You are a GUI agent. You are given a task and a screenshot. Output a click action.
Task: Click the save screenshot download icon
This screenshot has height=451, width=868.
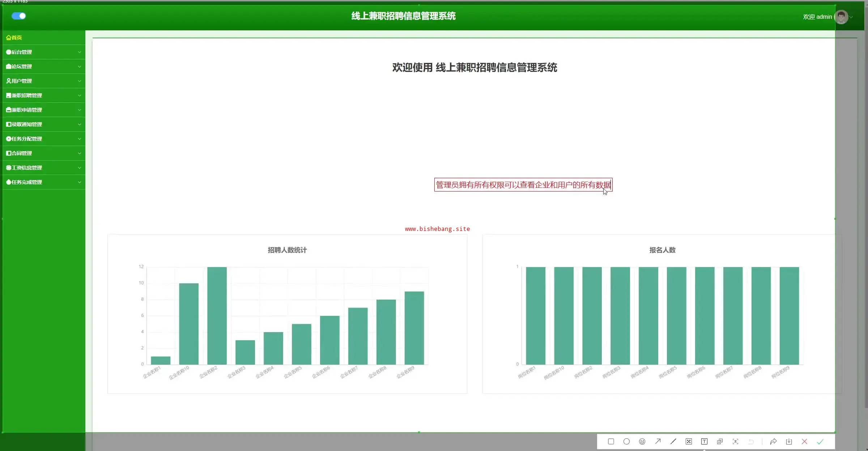point(789,441)
